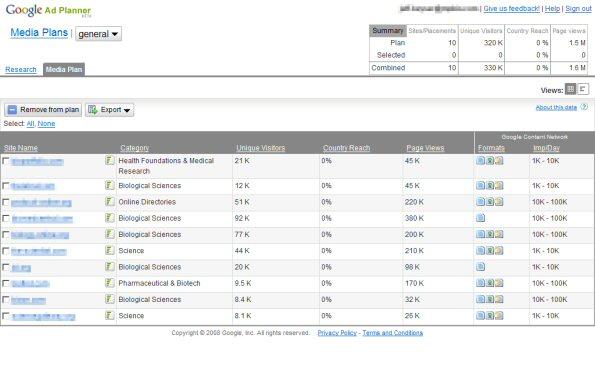Click middle format icon in Online Directories row
Viewport: 595px width, 367px height.
490,202
